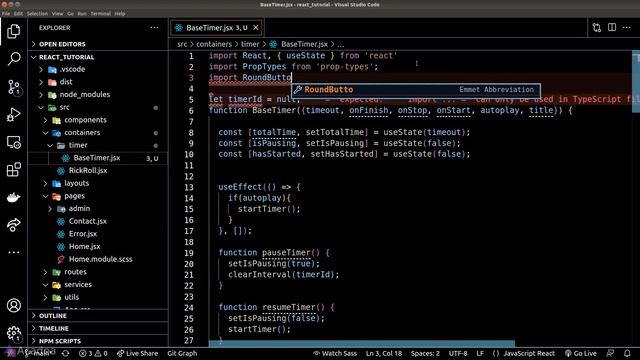Image resolution: width=640 pixels, height=360 pixels.
Task: Expand the Timeline section
Action: point(98,328)
